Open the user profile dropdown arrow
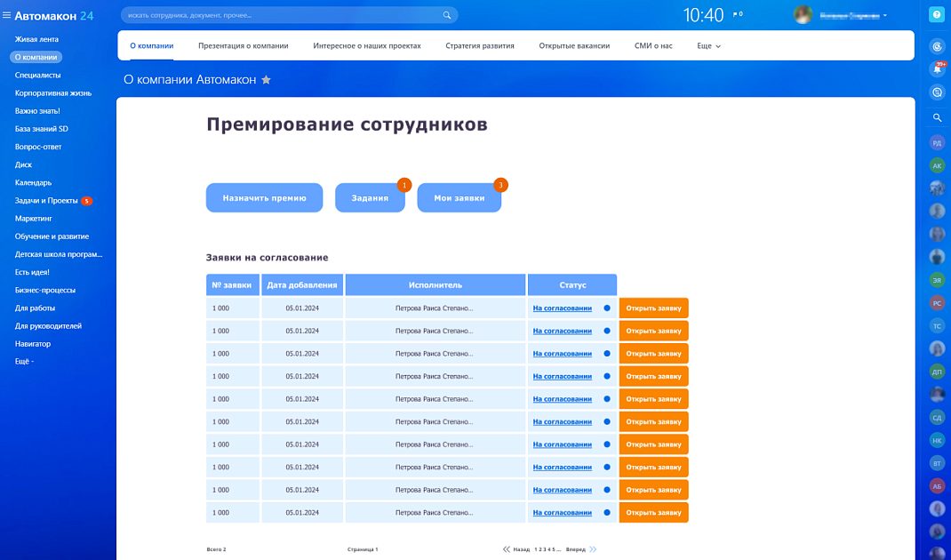The height and width of the screenshot is (560, 951). coord(885,16)
